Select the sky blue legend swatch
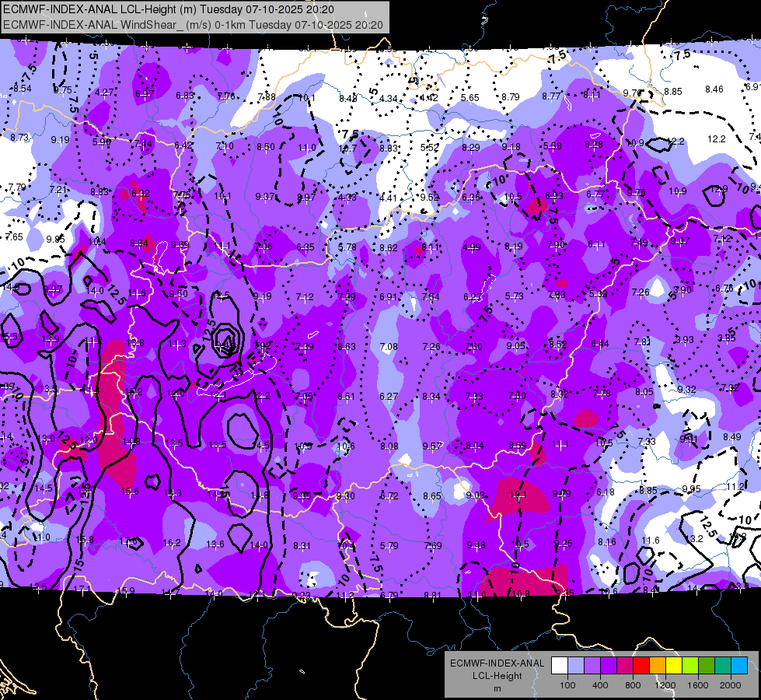This screenshot has width=761, height=700. 739,666
